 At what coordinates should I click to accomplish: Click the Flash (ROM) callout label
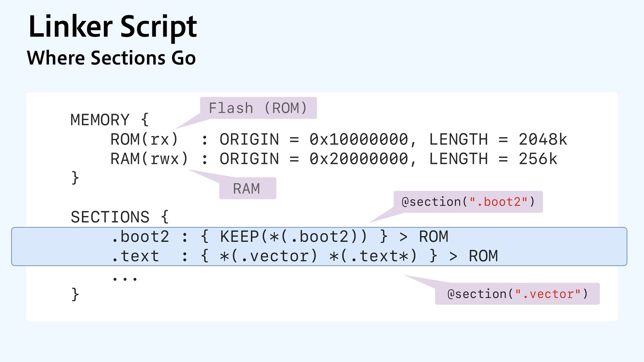[258, 108]
